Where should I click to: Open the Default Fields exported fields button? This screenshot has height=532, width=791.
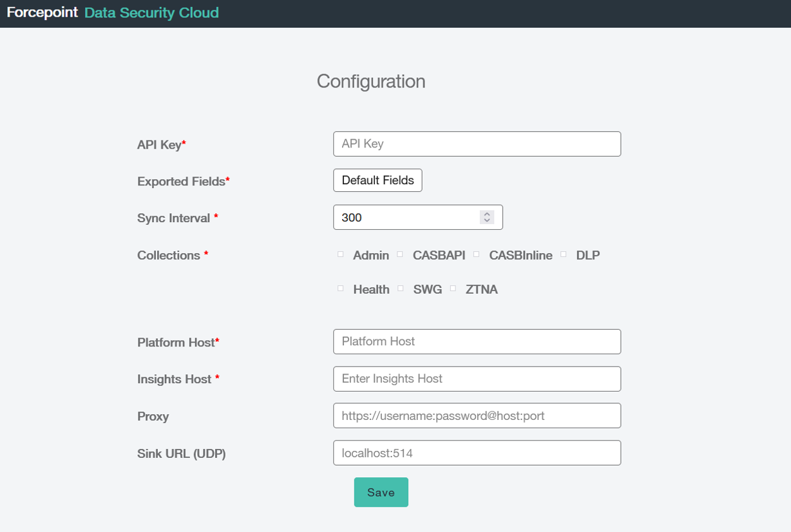[377, 180]
